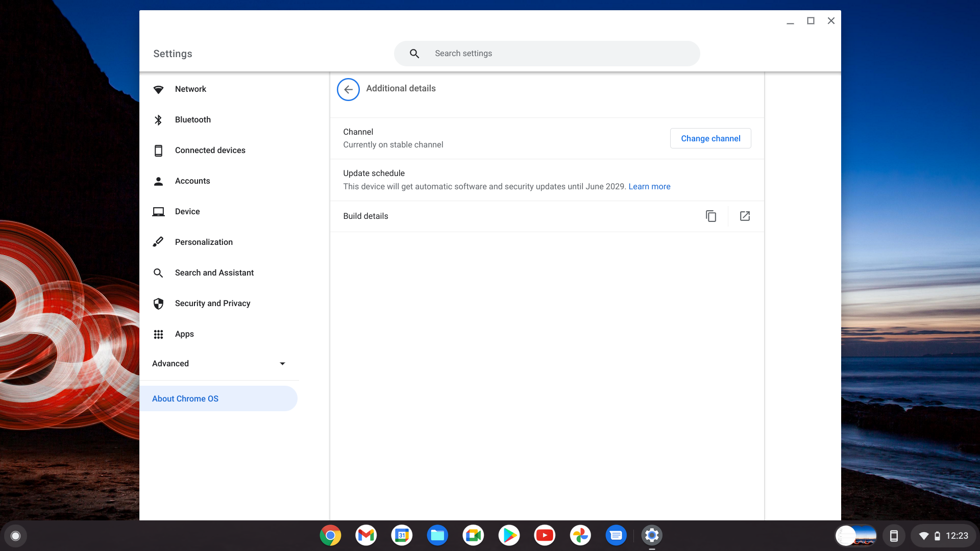Open Google Meet from taskbar
The width and height of the screenshot is (980, 551).
[473, 535]
